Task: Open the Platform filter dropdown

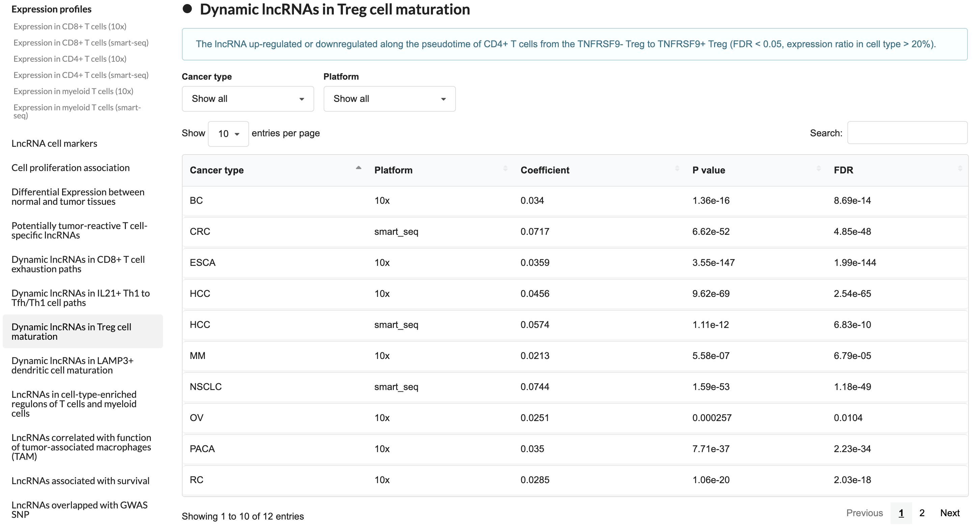Action: [x=389, y=99]
